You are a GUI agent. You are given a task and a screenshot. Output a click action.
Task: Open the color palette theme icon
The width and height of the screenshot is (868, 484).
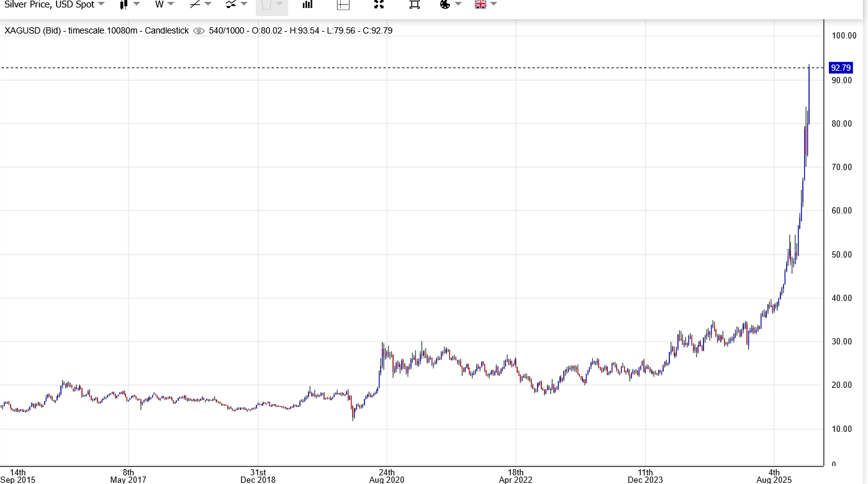[445, 4]
